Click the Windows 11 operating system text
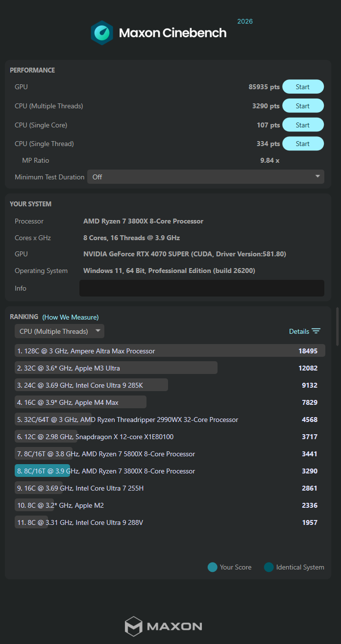 pos(169,271)
